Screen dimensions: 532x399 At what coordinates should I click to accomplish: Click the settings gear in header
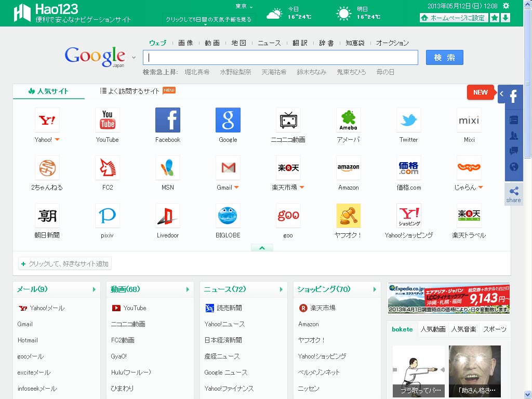(506, 6)
